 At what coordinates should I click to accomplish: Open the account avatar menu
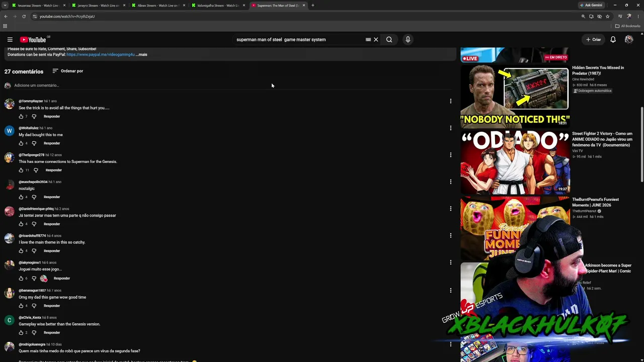pyautogui.click(x=629, y=40)
